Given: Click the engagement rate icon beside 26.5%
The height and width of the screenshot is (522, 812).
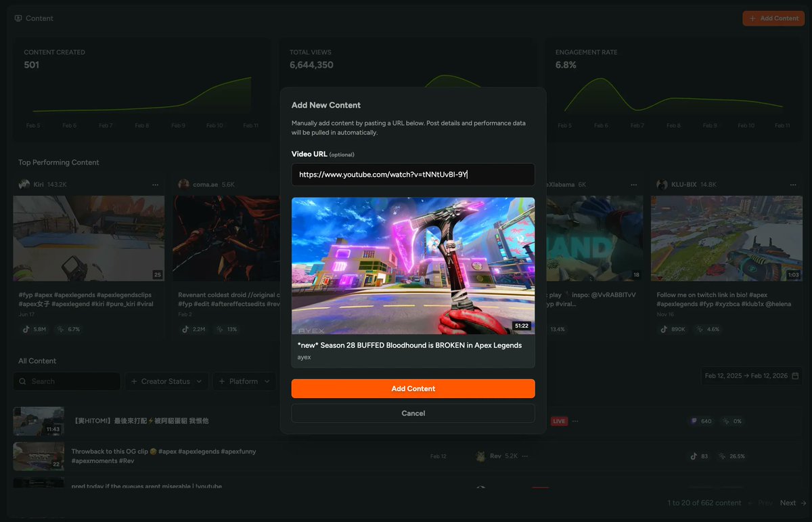Looking at the screenshot, I should coord(721,456).
